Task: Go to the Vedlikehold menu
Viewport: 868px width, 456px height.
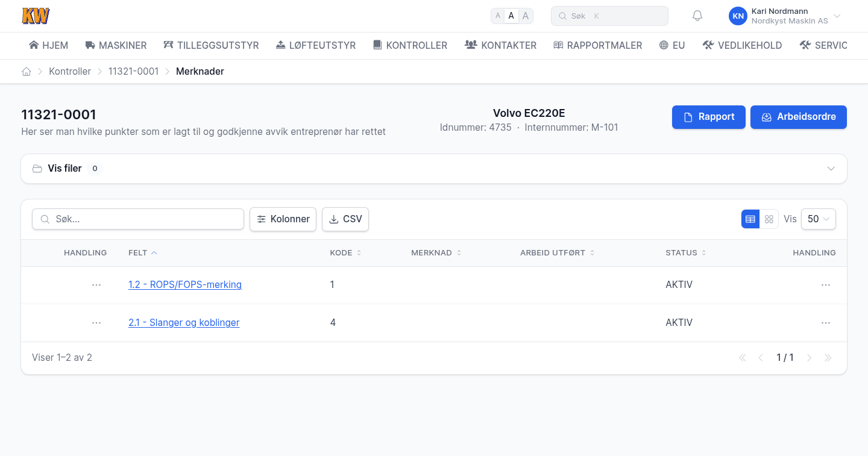Action: (742, 45)
